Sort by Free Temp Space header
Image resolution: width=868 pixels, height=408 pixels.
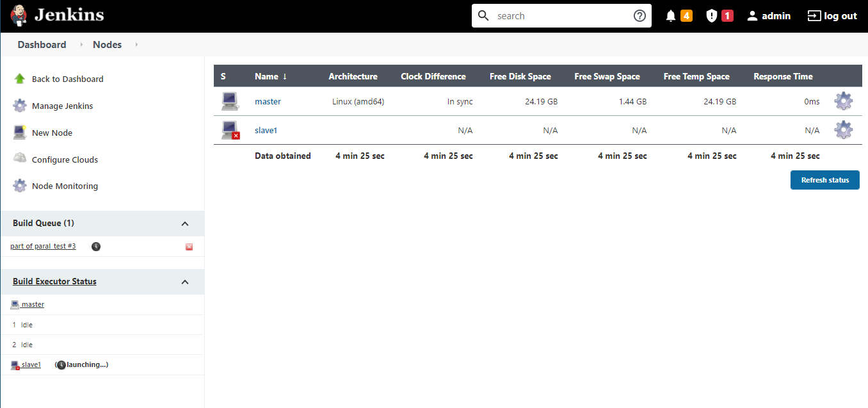point(696,76)
